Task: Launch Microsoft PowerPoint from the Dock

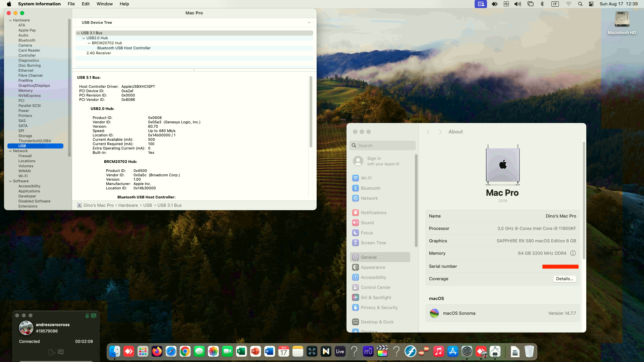Action: pos(256,351)
